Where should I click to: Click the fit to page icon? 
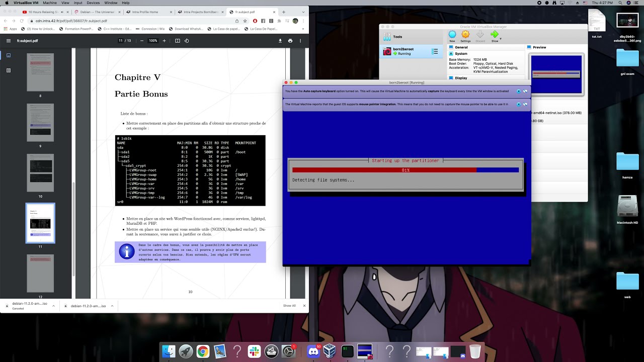pos(178,41)
